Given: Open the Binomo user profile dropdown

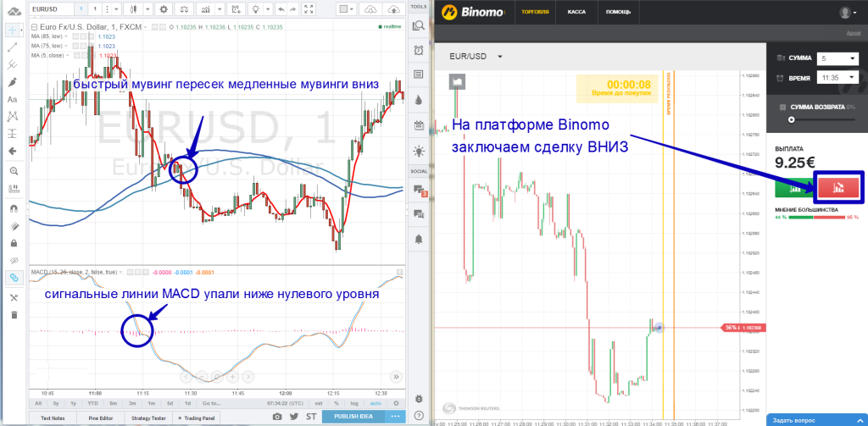Looking at the screenshot, I should (847, 12).
